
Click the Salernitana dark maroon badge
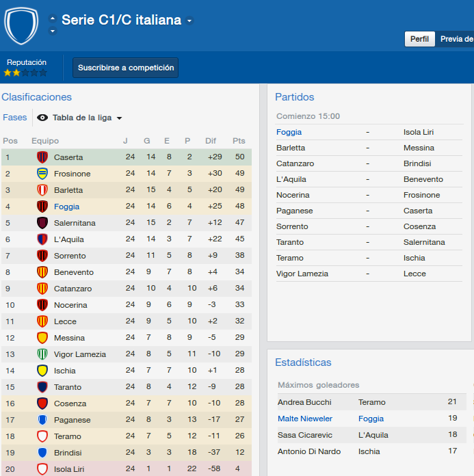point(42,223)
